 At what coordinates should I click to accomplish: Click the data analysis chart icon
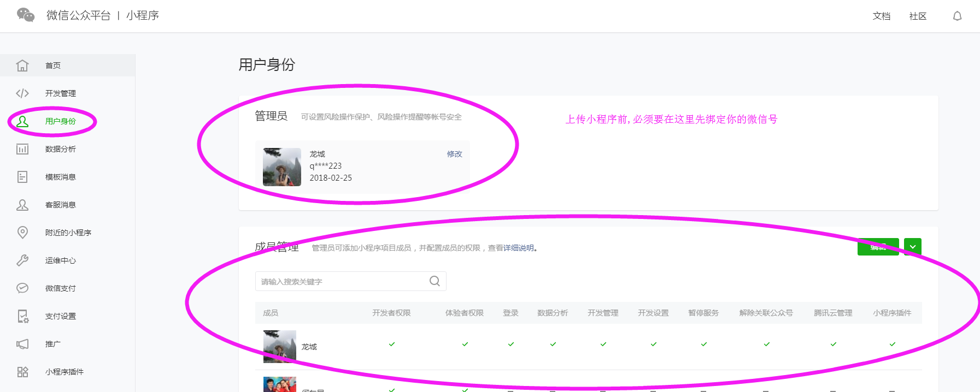(x=22, y=149)
